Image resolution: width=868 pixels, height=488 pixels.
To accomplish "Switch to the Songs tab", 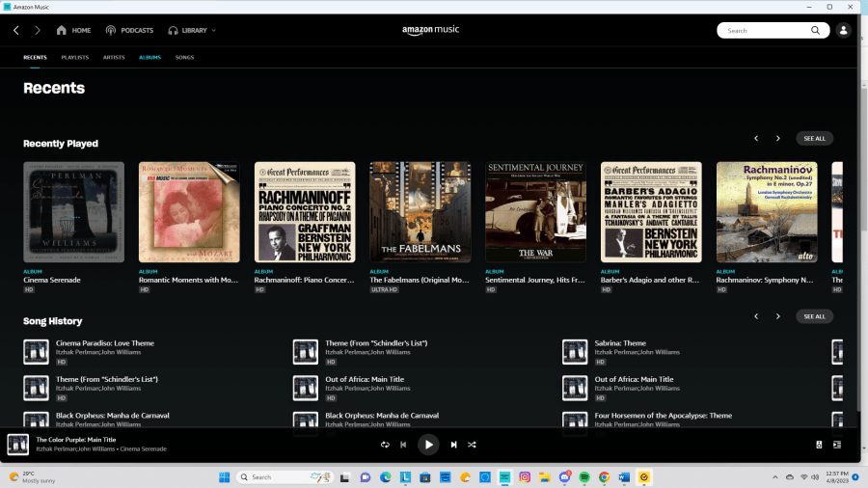I will point(184,58).
